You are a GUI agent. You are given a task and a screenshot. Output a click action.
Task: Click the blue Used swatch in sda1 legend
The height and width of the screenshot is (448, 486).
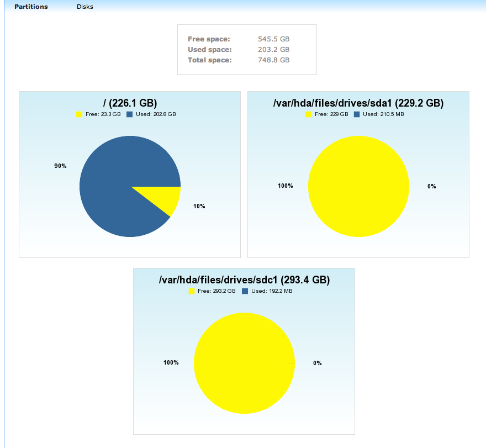click(357, 114)
